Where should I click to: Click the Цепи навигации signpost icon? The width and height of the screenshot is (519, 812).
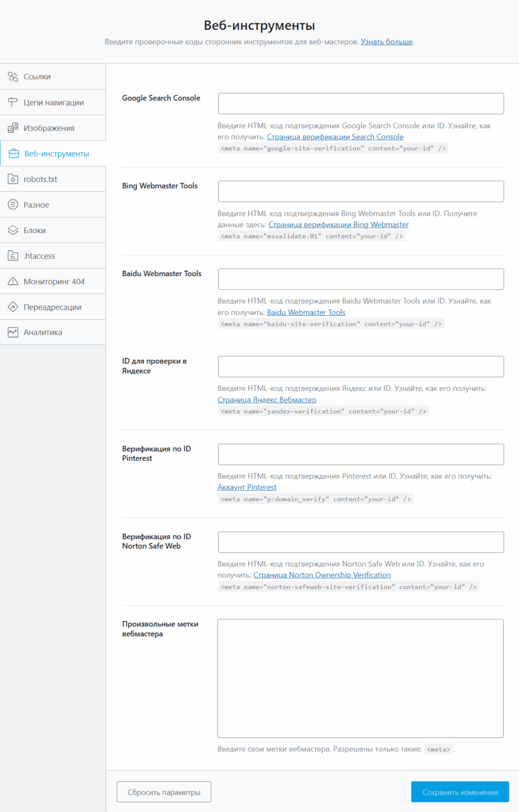(x=13, y=102)
